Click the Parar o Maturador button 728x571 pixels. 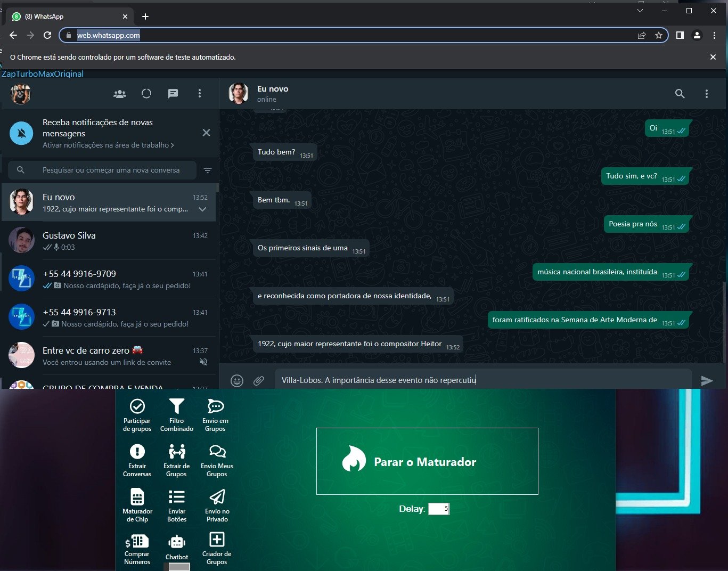click(427, 461)
